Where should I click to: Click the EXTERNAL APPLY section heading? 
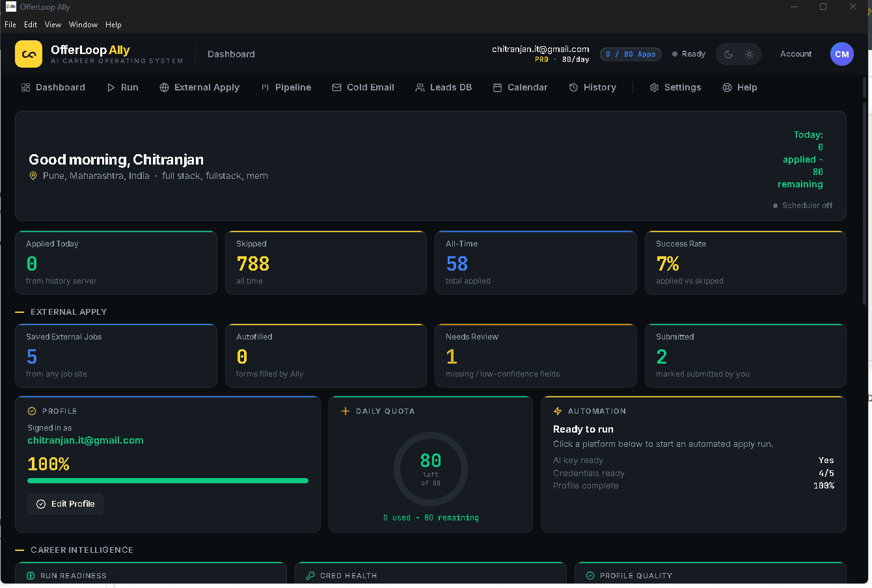(x=68, y=312)
